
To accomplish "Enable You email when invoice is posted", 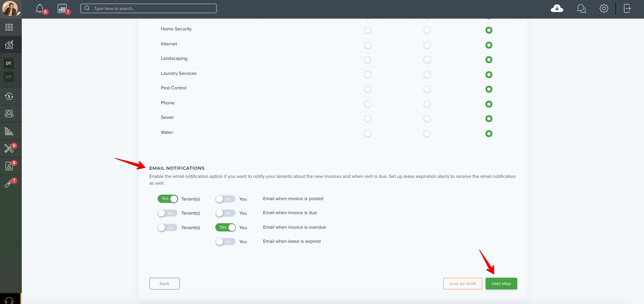I will 225,199.
